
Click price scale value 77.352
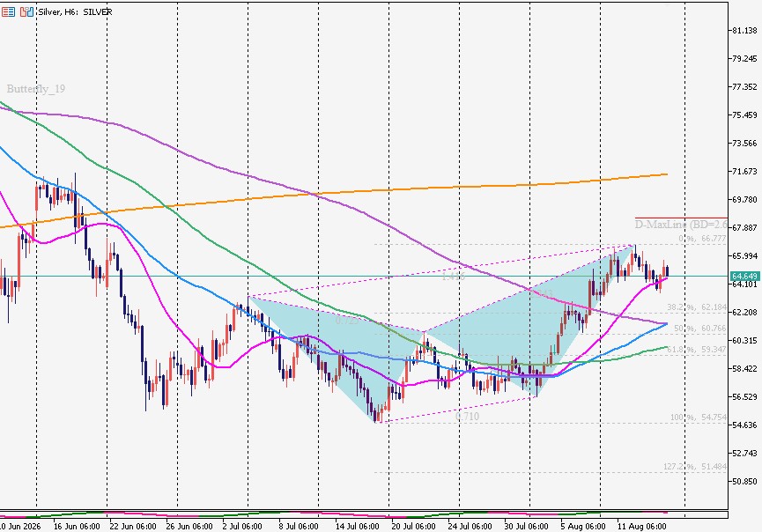point(744,87)
